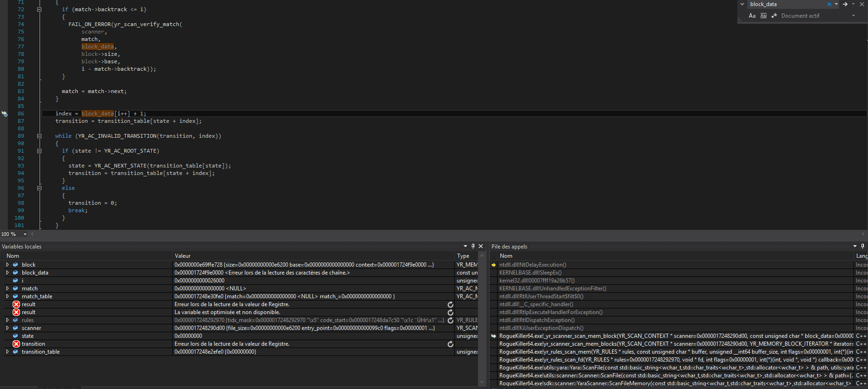Viewport: 868px width, 389px height.
Task: Click the current statement marker at line 86
Action: tap(4, 114)
